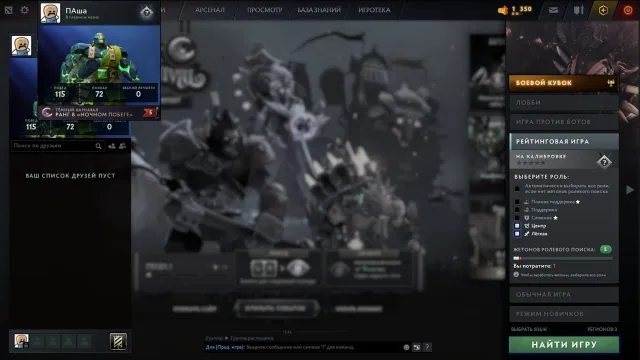Click the green role tokens count badge
The width and height of the screenshot is (640, 360).
click(x=606, y=249)
